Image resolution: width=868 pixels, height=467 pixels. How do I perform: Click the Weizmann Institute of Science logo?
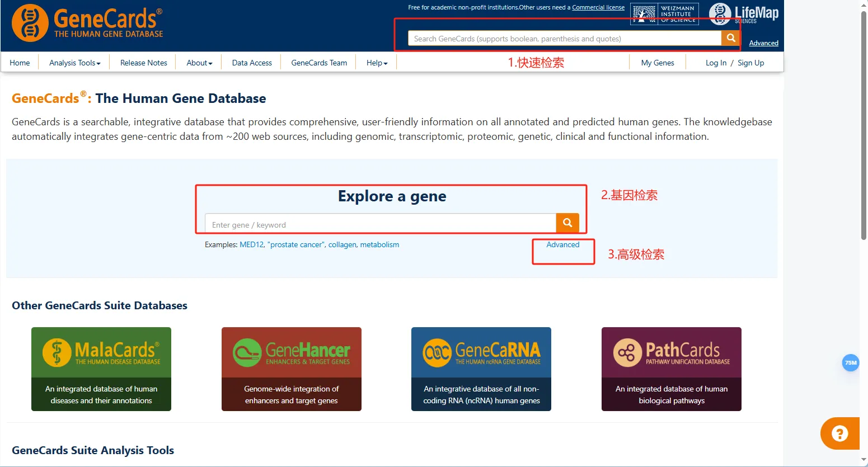664,14
